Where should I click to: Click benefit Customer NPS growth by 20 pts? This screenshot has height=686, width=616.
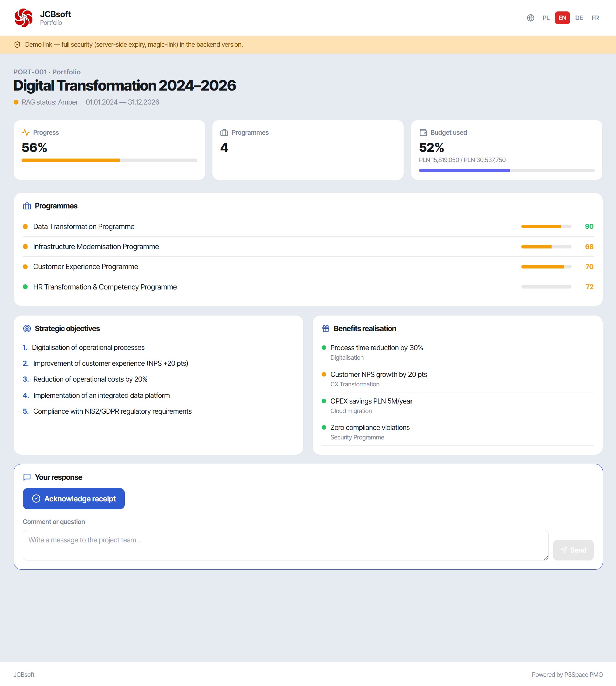pos(378,375)
